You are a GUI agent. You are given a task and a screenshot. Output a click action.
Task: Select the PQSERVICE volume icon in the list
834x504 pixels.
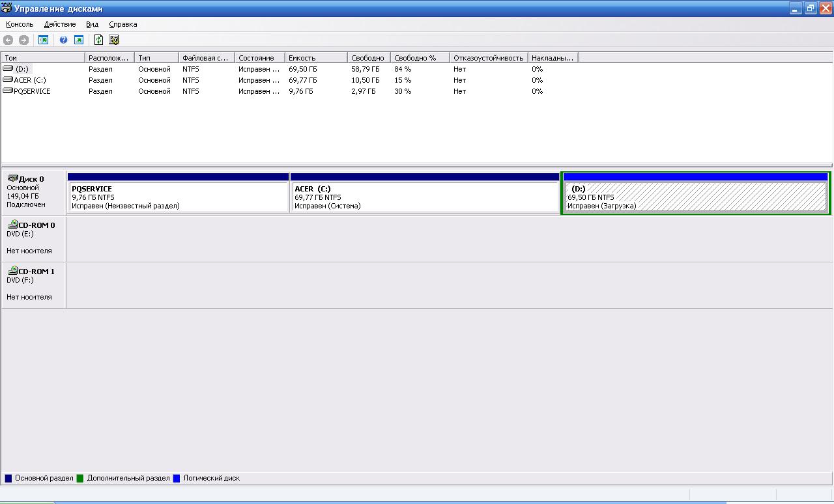tap(8, 91)
